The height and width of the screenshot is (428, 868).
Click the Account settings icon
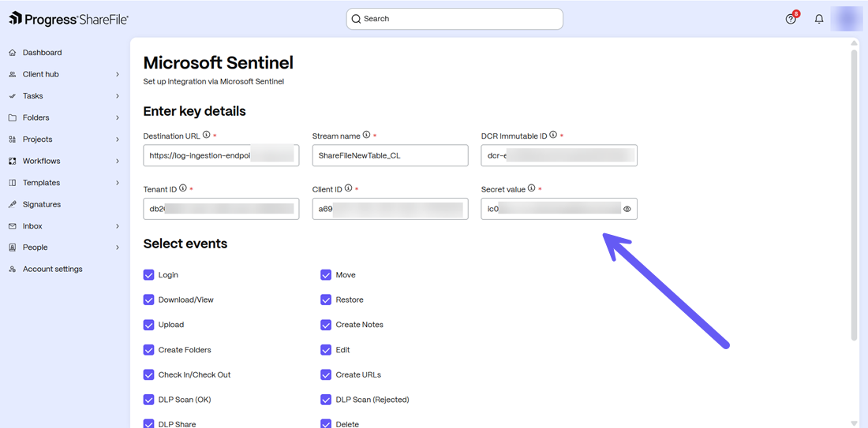pyautogui.click(x=12, y=270)
